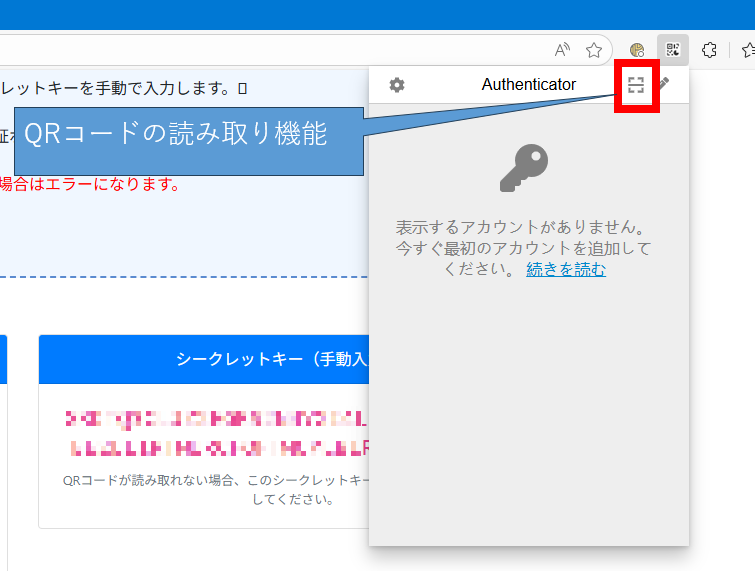This screenshot has width=755, height=571.
Task: Click the Read aloud icon in address bar
Action: [x=563, y=50]
